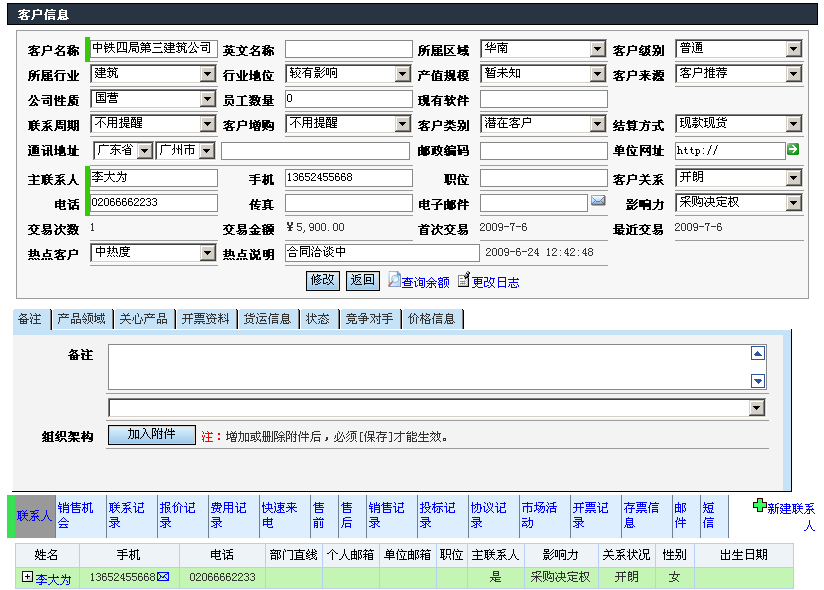Image resolution: width=824 pixels, height=590 pixels.
Task: Open the 公司性质 dropdown showing 国营
Action: click(x=153, y=99)
